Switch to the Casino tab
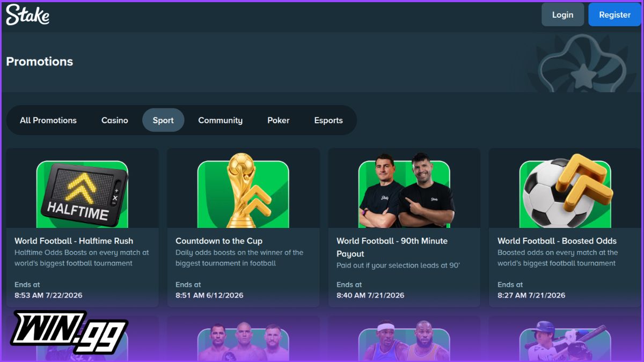Image resolution: width=644 pixels, height=362 pixels. pyautogui.click(x=115, y=120)
